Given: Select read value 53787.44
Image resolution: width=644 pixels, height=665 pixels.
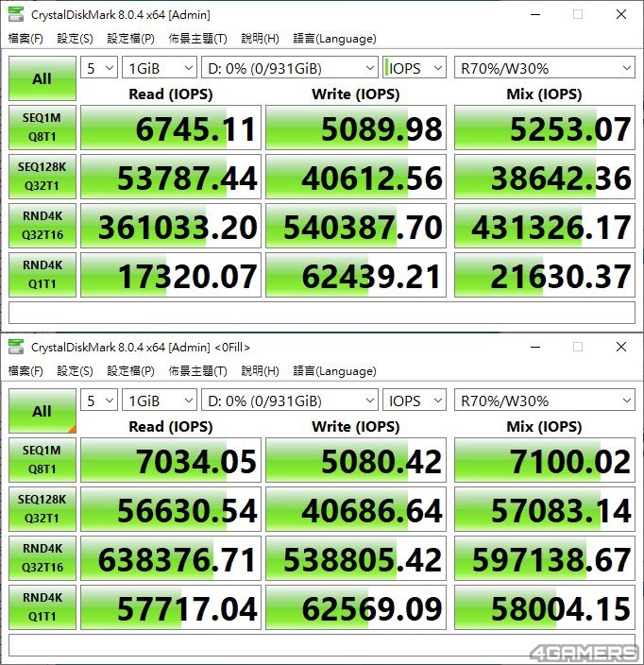Looking at the screenshot, I should (x=171, y=177).
